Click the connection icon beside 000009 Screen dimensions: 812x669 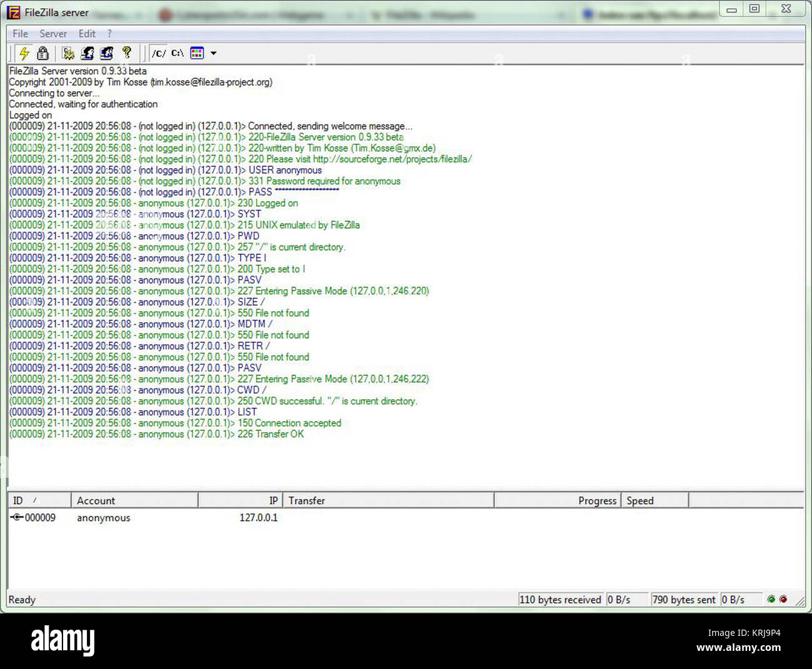[17, 517]
